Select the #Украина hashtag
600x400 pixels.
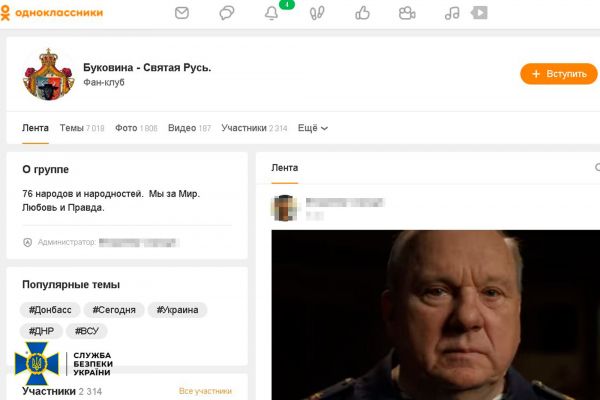(x=177, y=310)
